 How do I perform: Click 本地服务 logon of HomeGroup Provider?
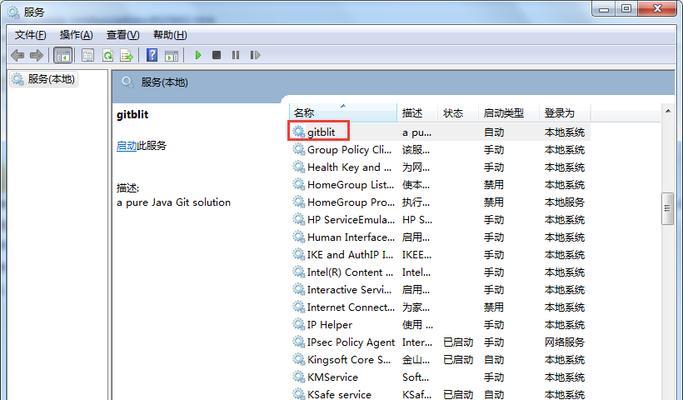tap(565, 202)
